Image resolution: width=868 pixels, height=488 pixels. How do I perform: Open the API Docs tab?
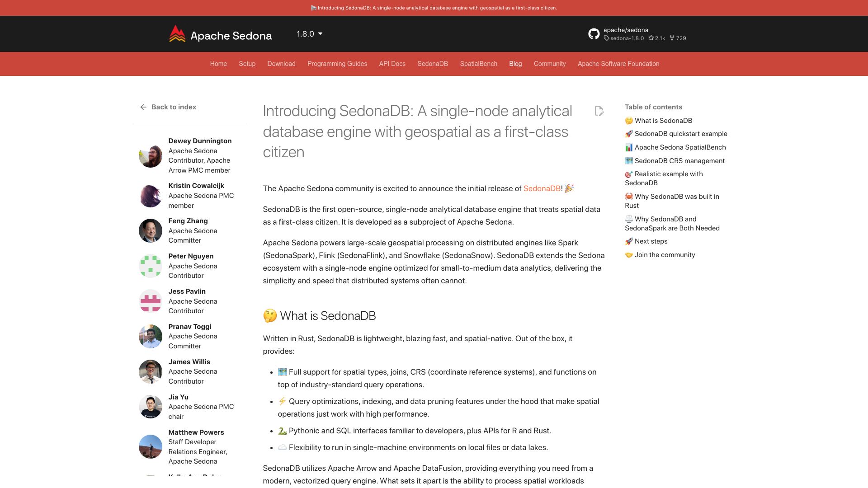click(x=392, y=64)
